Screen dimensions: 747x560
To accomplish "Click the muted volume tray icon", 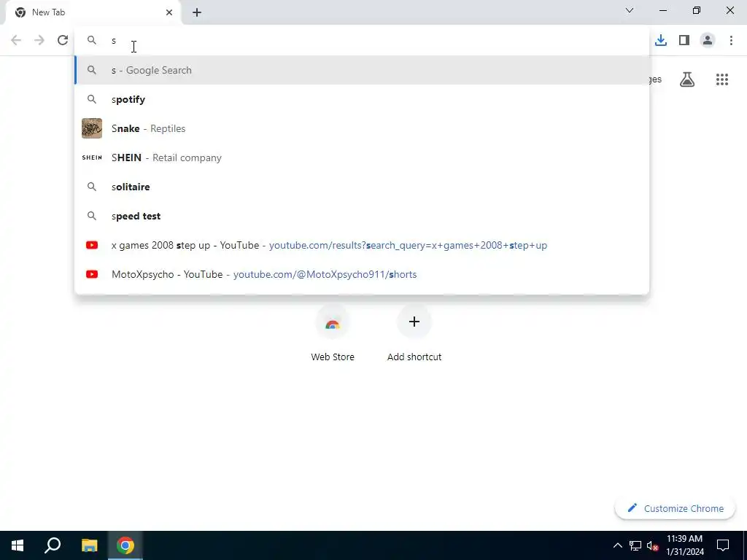I will click(x=652, y=545).
